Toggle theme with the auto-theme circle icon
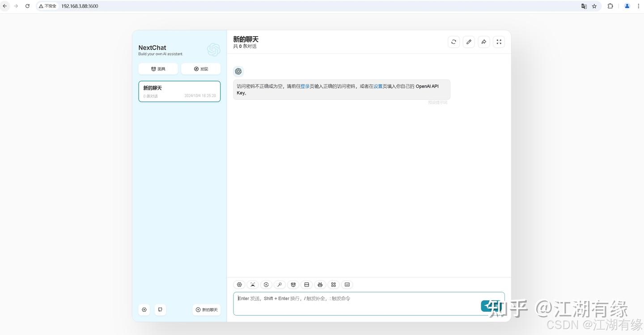This screenshot has height=335, width=644. click(x=266, y=284)
